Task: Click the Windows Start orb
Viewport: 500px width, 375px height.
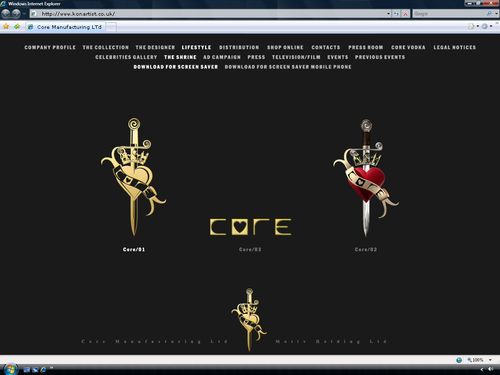Action: point(10,369)
